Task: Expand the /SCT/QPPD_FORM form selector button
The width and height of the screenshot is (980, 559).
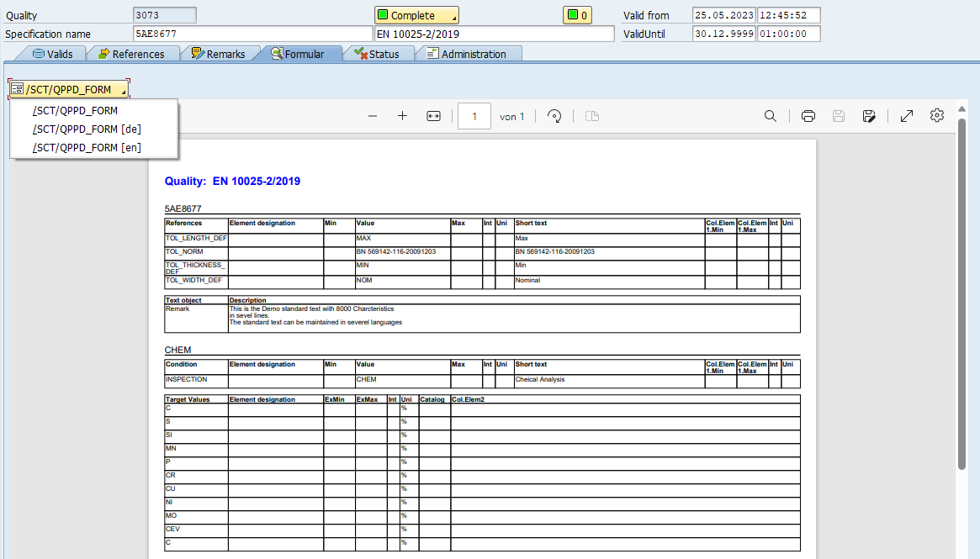Action: [x=69, y=89]
